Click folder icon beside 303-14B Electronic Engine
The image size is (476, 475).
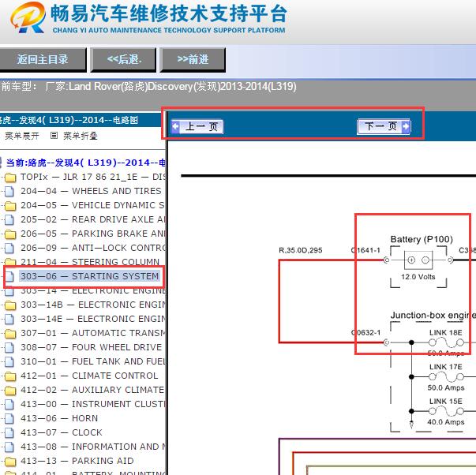pyautogui.click(x=10, y=305)
